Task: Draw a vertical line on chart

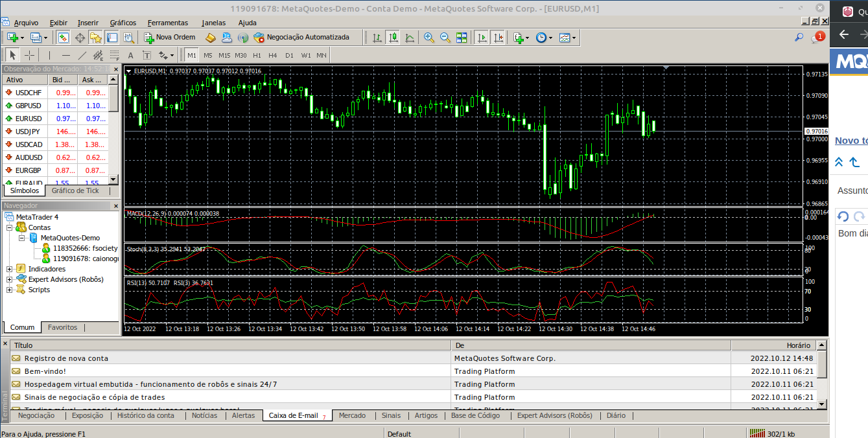Action: tap(49, 55)
